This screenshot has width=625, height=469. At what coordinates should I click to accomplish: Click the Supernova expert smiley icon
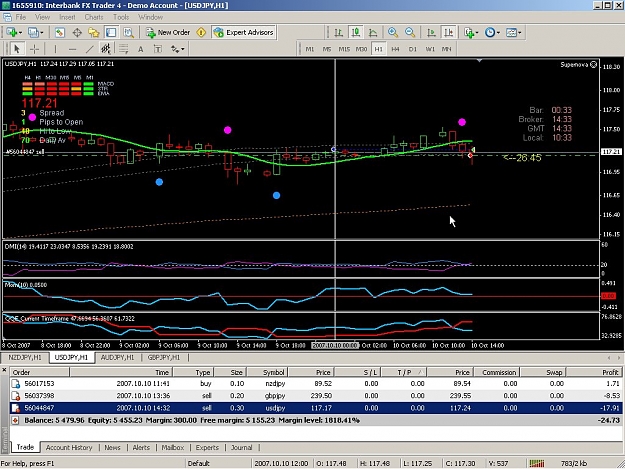point(594,65)
